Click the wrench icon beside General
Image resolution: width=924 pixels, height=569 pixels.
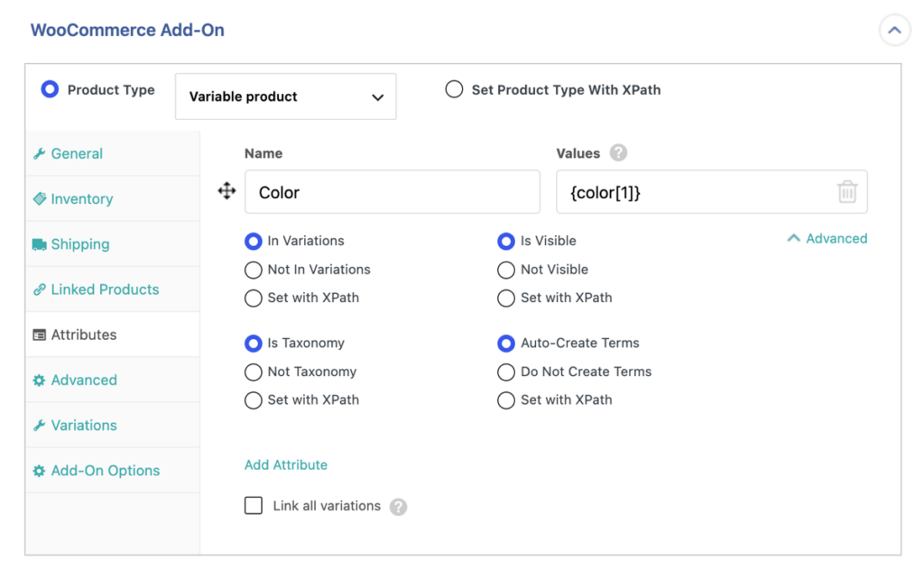tap(40, 153)
